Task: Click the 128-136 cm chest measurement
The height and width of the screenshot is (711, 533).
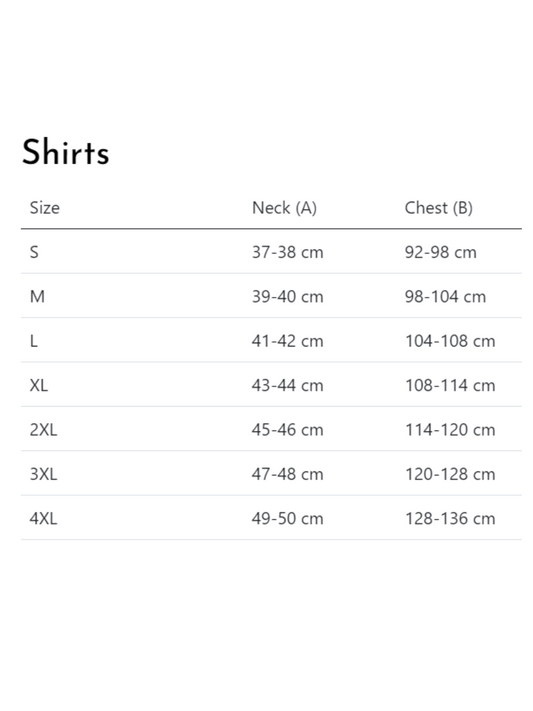Action: point(450,519)
